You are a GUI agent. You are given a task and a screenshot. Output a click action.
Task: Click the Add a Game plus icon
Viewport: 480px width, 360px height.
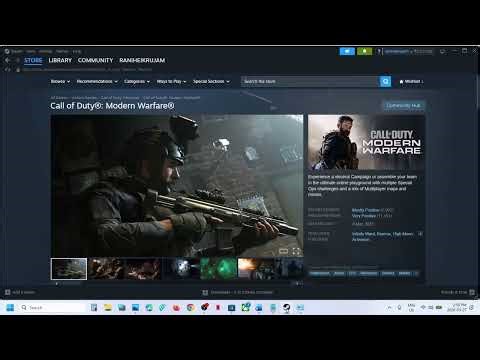(8, 292)
